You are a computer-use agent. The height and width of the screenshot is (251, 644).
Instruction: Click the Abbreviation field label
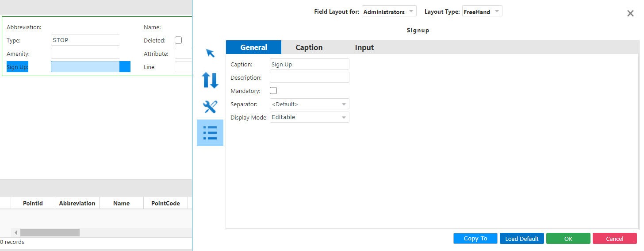click(24, 27)
